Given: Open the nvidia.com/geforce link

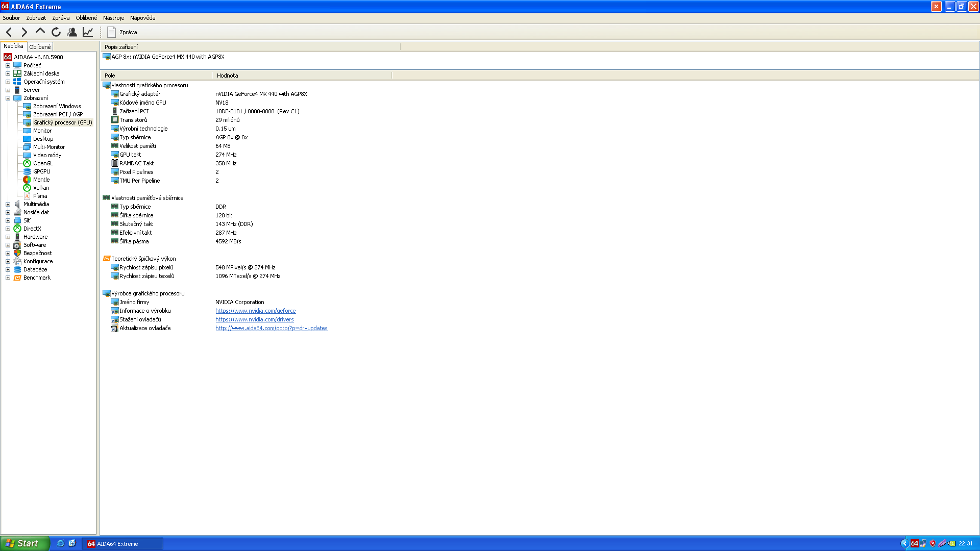Looking at the screenshot, I should coord(255,311).
